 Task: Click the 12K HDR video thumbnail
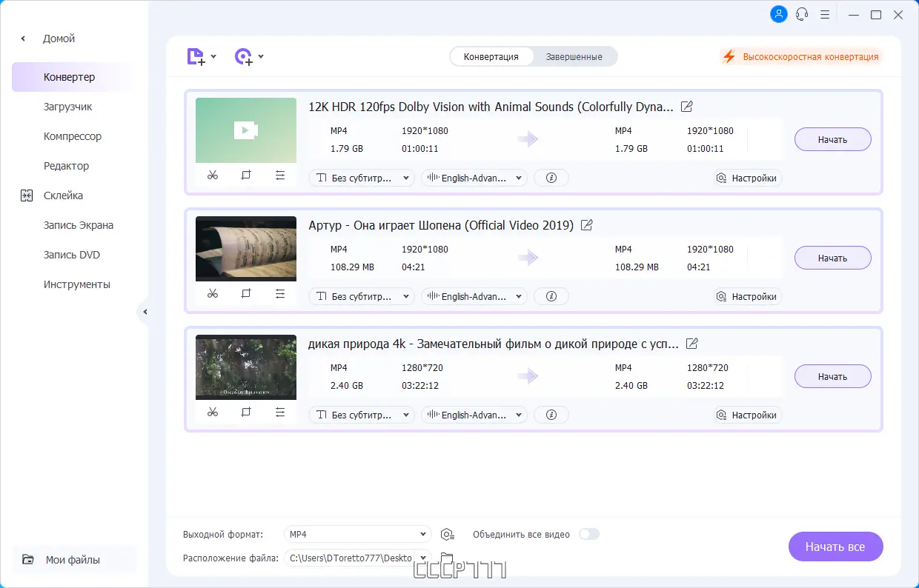[246, 130]
